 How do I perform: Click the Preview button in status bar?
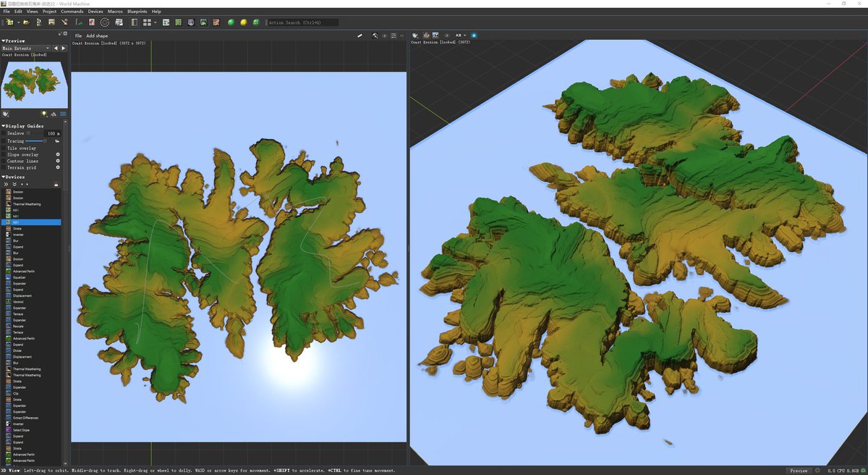tap(798, 471)
